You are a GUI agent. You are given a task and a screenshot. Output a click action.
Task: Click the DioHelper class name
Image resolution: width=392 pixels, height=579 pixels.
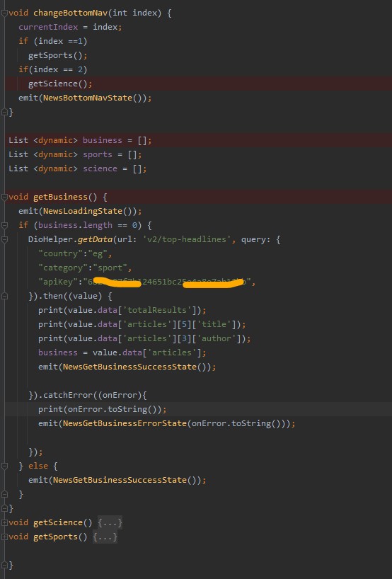[x=50, y=239]
